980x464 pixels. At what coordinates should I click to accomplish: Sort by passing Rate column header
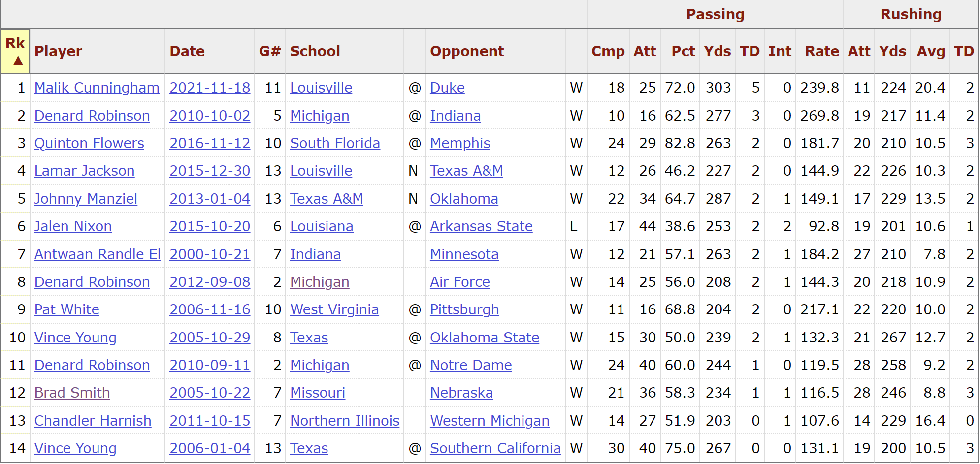821,51
